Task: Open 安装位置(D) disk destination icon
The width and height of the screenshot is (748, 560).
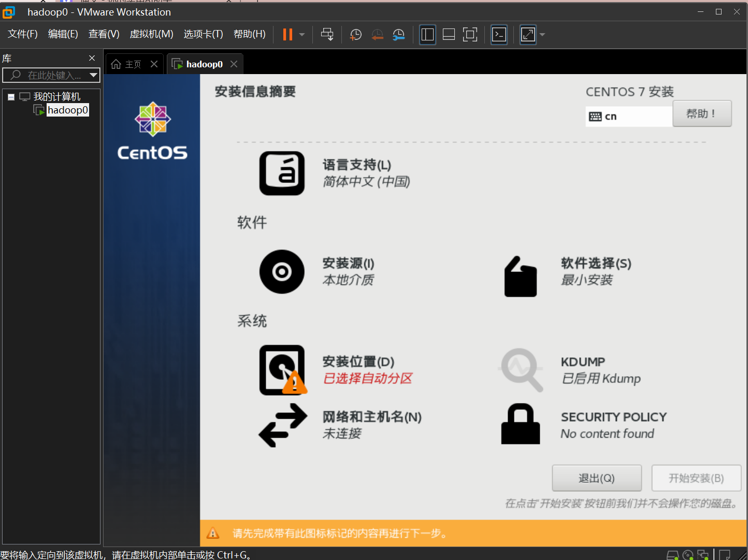Action: [x=283, y=370]
